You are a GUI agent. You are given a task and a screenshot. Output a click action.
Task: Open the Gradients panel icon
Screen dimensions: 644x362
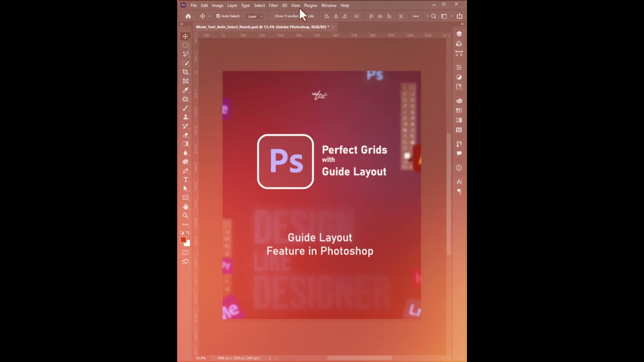tap(459, 120)
